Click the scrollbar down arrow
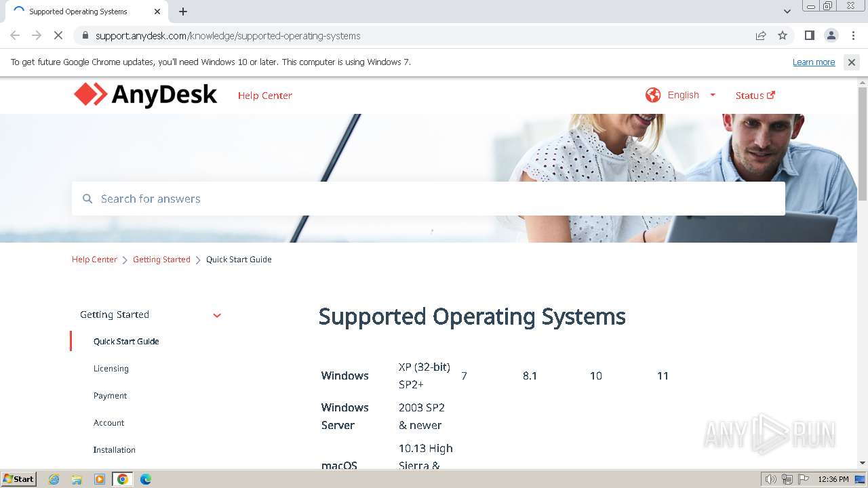Viewport: 868px width, 488px height. click(x=863, y=464)
